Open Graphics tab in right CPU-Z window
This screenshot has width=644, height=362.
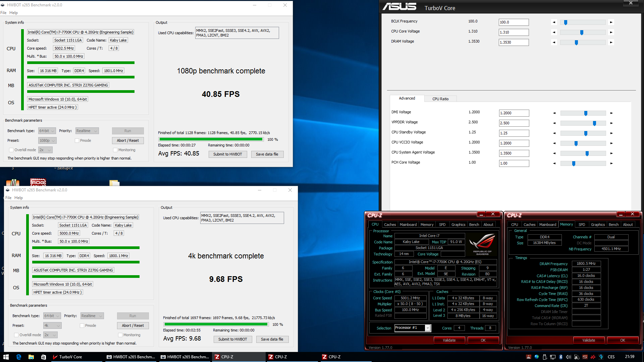[598, 225]
